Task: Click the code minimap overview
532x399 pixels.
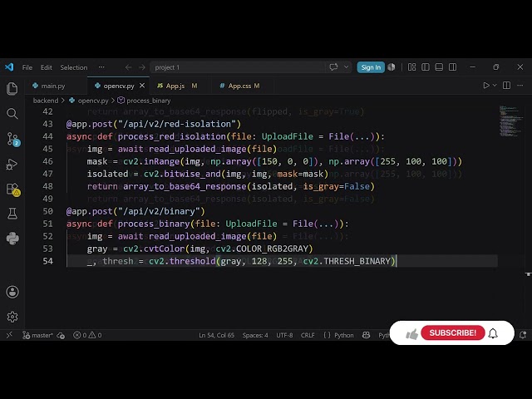Action: point(510,121)
